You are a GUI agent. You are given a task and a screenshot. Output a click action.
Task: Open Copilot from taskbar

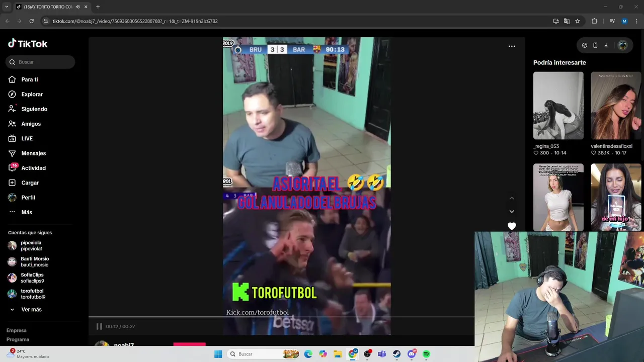323,354
